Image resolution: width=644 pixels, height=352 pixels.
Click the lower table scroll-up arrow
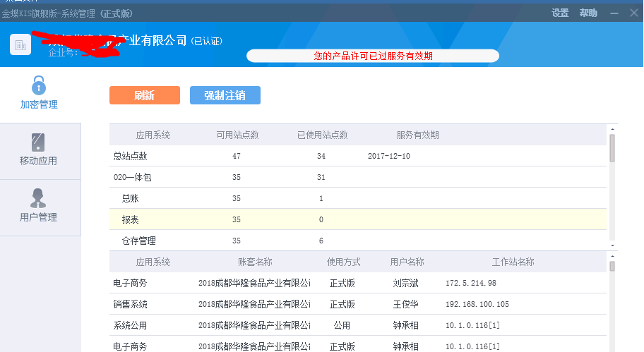(x=612, y=256)
